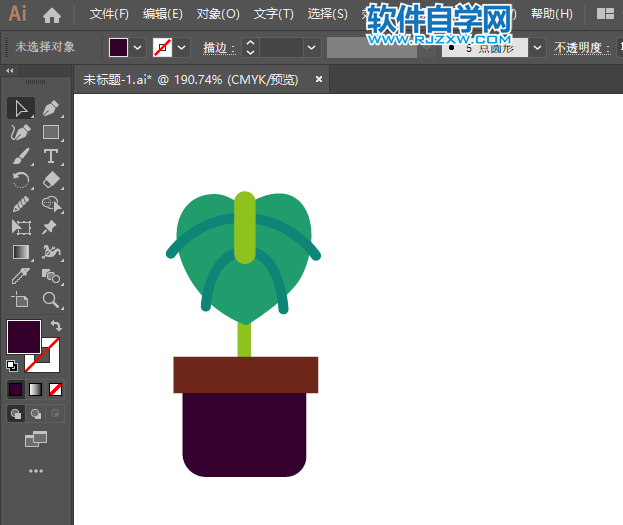Click the dark purple Fill swatch in toolbox
Viewport: 623px width, 525px height.
point(24,336)
